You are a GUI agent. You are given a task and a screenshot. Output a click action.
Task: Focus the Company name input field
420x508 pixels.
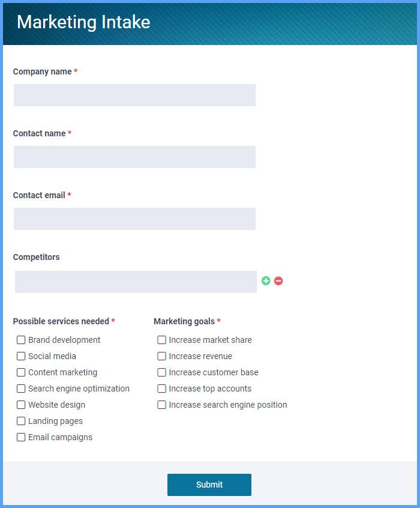tap(134, 95)
